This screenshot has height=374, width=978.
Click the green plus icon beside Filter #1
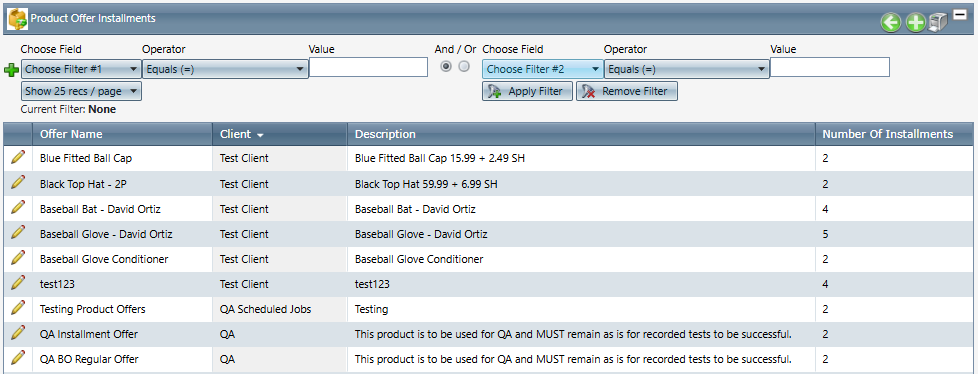pyautogui.click(x=11, y=70)
